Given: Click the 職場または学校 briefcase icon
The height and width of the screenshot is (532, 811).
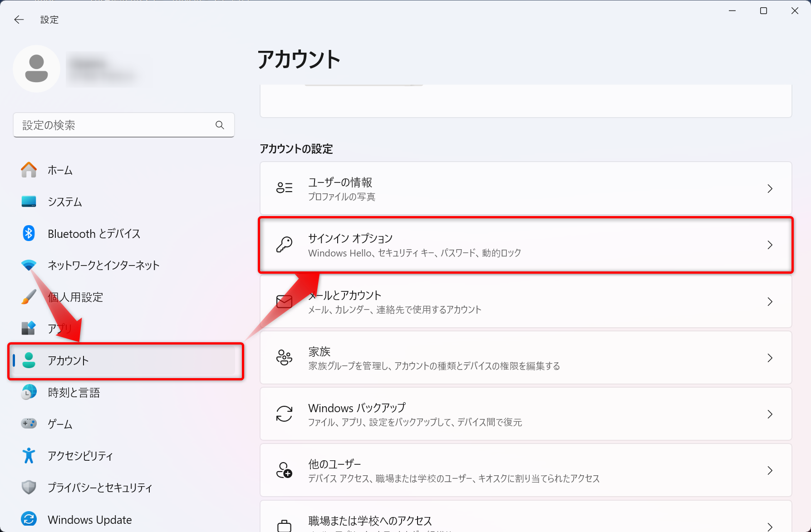Looking at the screenshot, I should [x=285, y=526].
